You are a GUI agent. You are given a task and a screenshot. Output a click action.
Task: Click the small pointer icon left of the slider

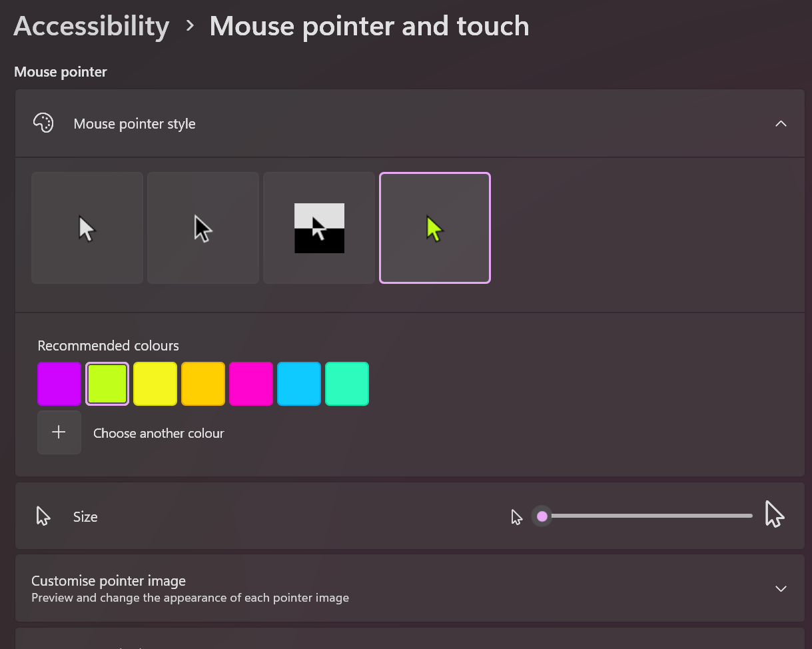pyautogui.click(x=516, y=517)
